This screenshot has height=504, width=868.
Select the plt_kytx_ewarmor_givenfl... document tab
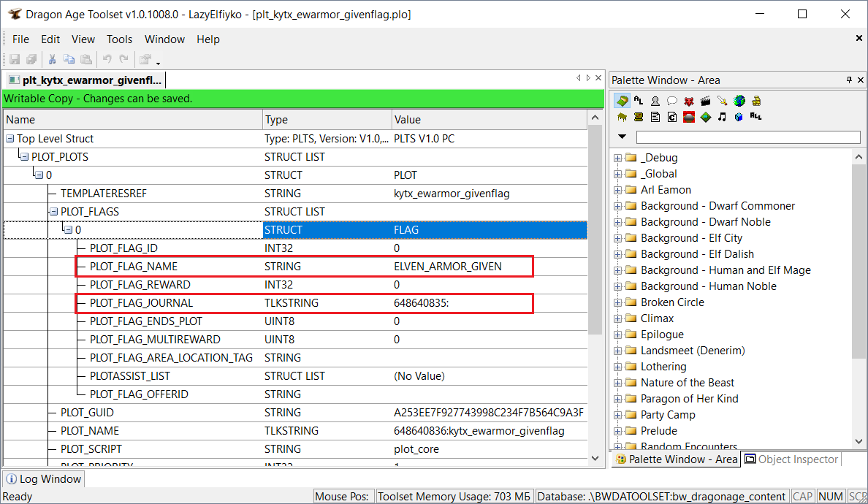tap(85, 80)
